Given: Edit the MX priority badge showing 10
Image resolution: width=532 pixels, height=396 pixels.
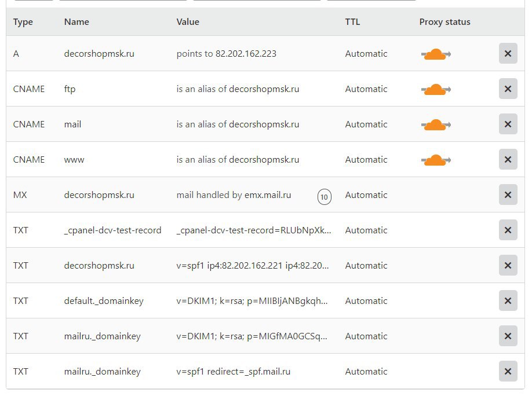Looking at the screenshot, I should pyautogui.click(x=324, y=197).
